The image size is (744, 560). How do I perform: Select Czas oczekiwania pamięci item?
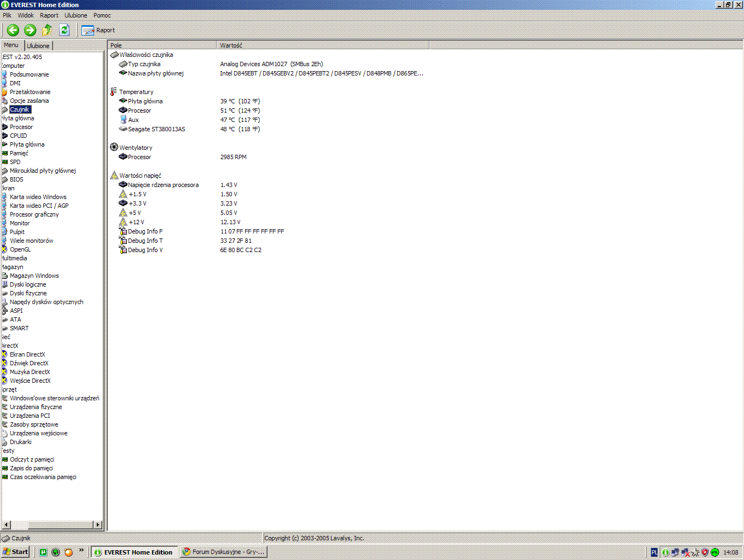point(43,477)
